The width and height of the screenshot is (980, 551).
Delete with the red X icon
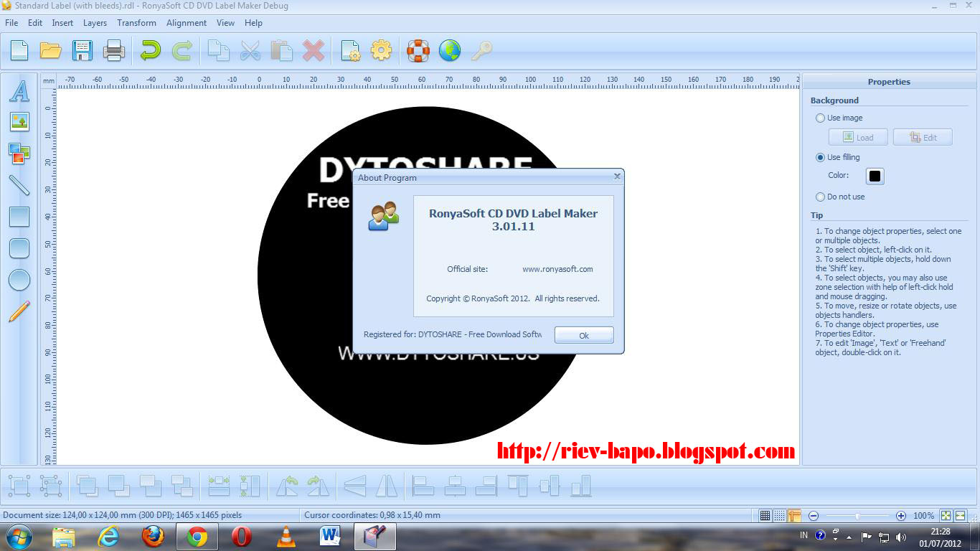(x=314, y=50)
